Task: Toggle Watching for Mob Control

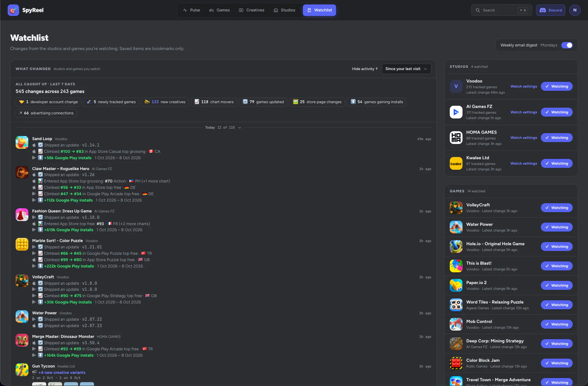Action: [x=556, y=324]
